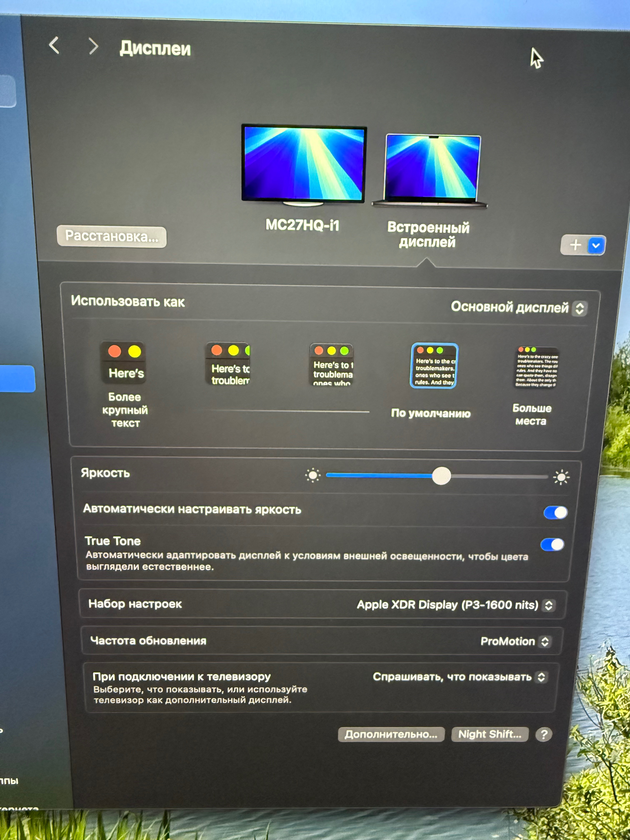This screenshot has width=630, height=840.
Task: Click the forward navigation chevron
Action: pos(93,46)
